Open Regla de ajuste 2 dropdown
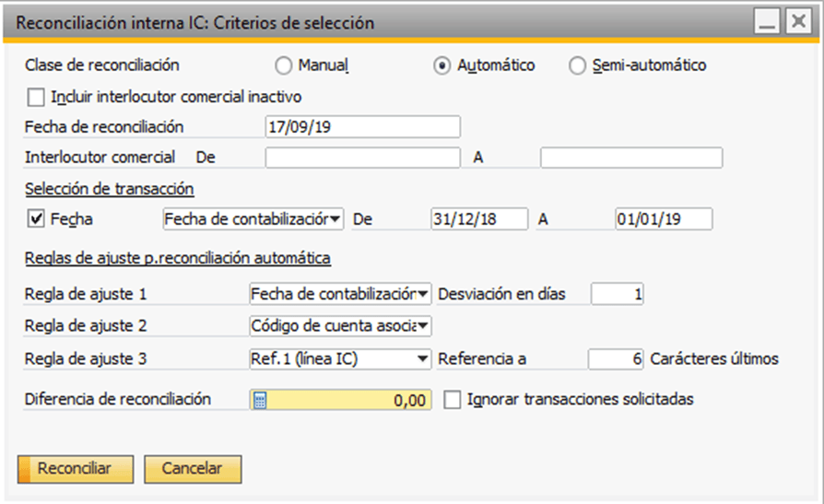The image size is (824, 504). click(340, 326)
